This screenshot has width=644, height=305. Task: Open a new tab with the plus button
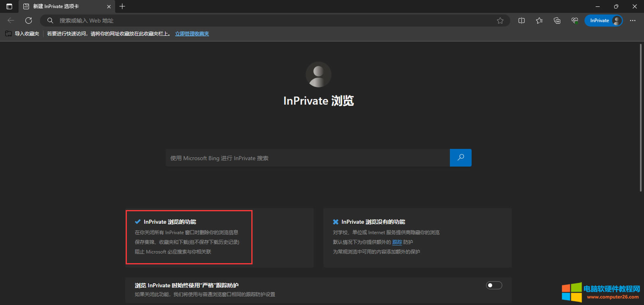(122, 6)
